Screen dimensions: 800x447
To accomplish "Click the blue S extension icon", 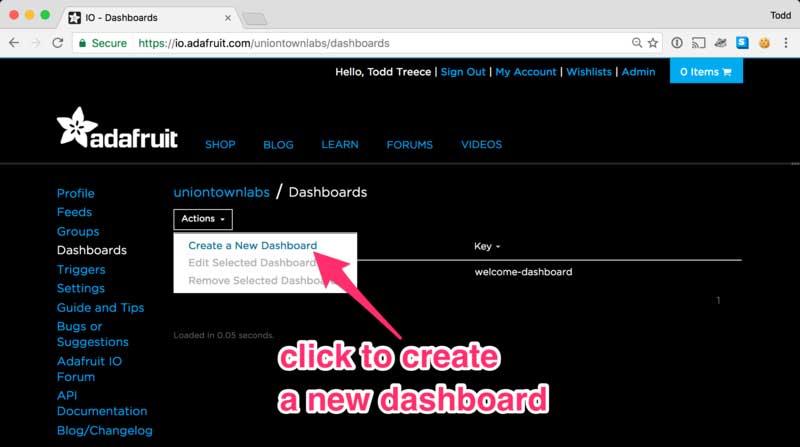I will tap(742, 43).
